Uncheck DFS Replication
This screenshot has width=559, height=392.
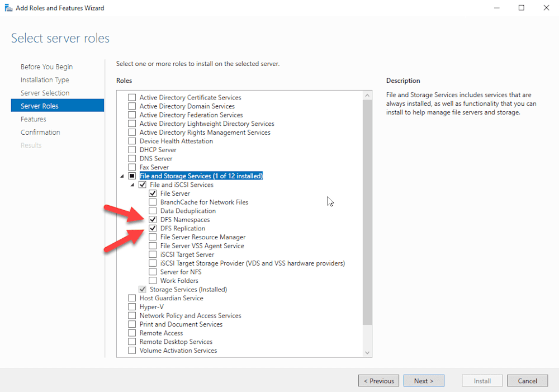pyautogui.click(x=153, y=228)
